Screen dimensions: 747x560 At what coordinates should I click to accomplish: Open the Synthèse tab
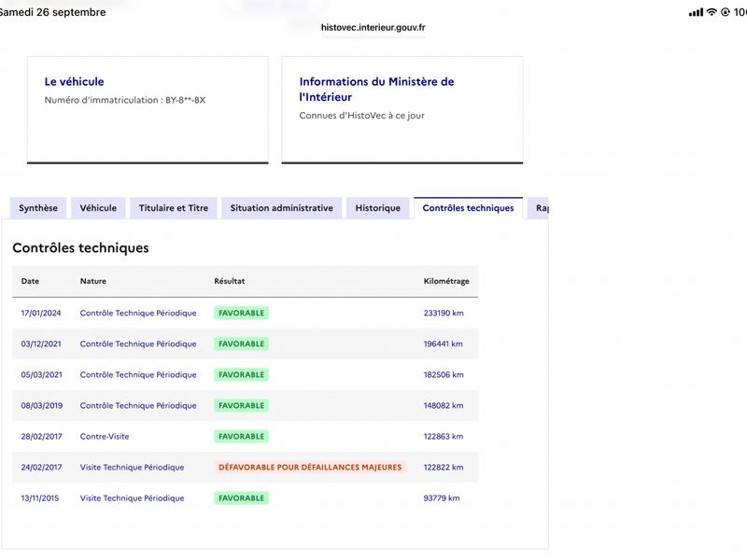pos(38,208)
